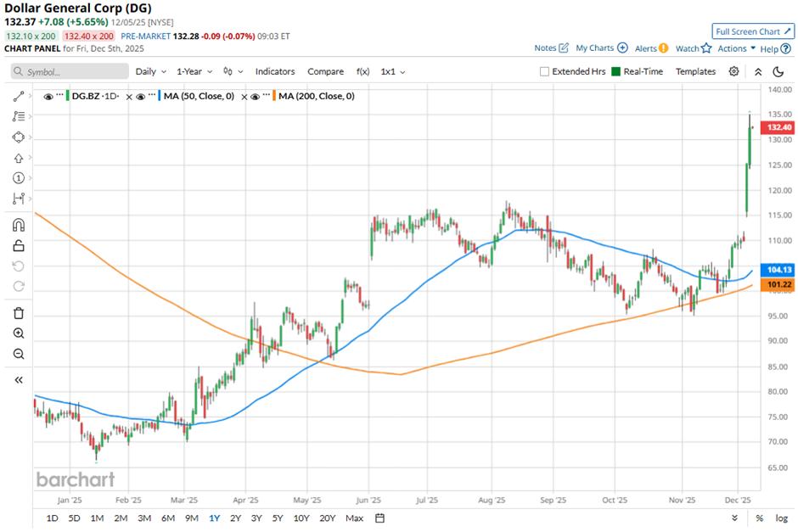Screen dimensions: 798x532
Task: Zoom in using the magnifier plus icon
Action: (18, 333)
